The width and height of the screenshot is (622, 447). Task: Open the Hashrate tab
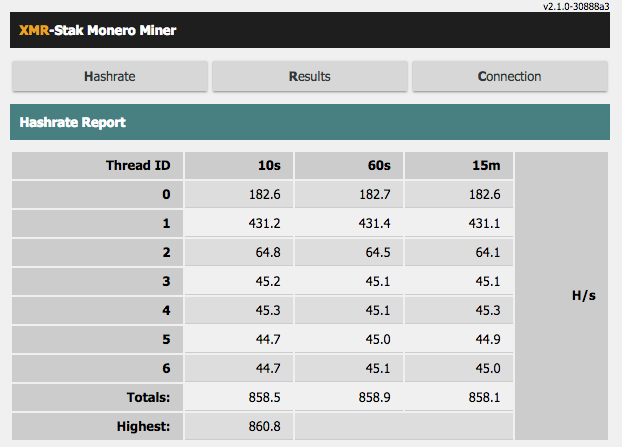(110, 76)
